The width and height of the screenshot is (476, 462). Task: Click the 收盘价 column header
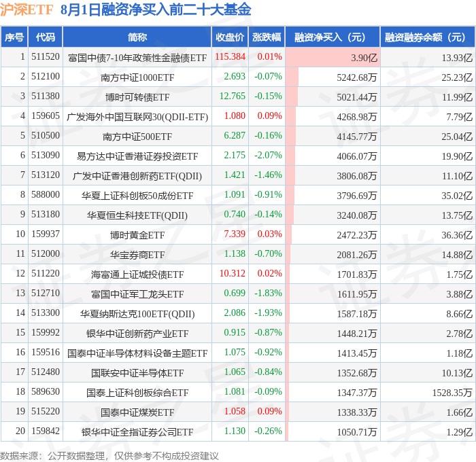[x=230, y=37]
